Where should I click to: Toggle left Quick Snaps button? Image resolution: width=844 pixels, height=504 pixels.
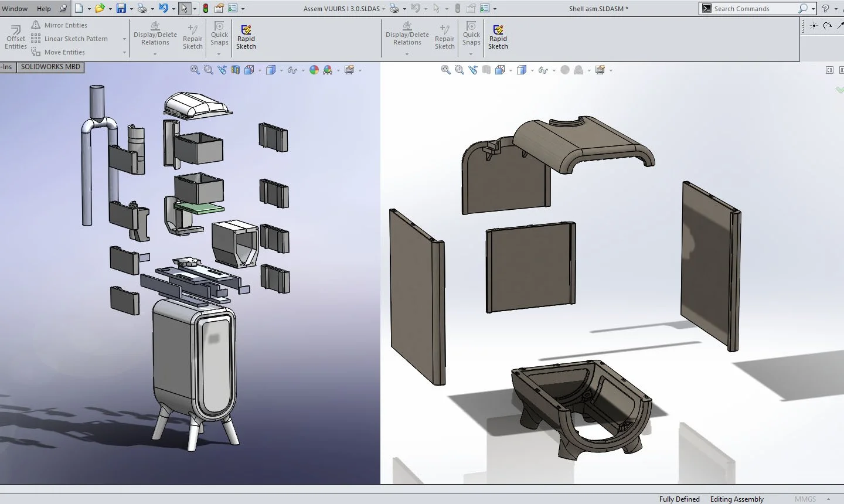click(x=219, y=33)
